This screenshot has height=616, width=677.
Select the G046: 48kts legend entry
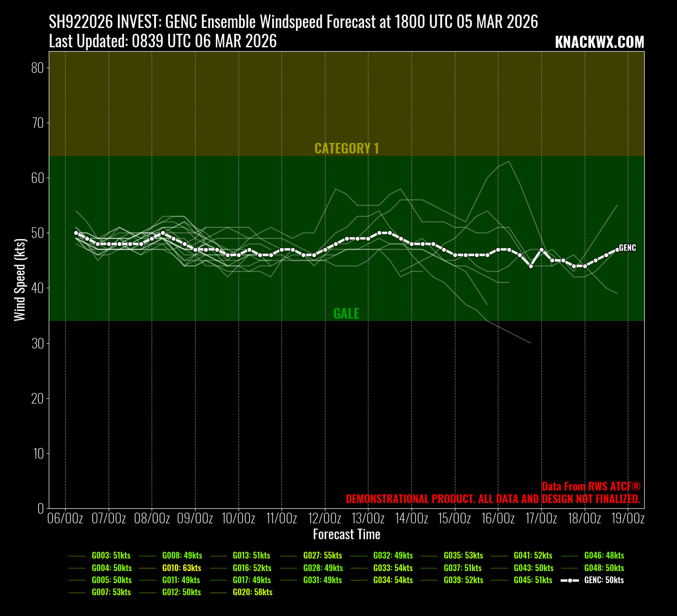click(x=604, y=555)
